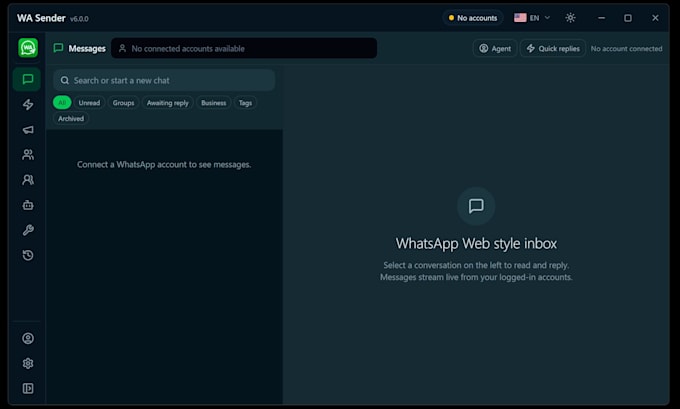Open the wrench tools sidebar icon

pos(28,230)
